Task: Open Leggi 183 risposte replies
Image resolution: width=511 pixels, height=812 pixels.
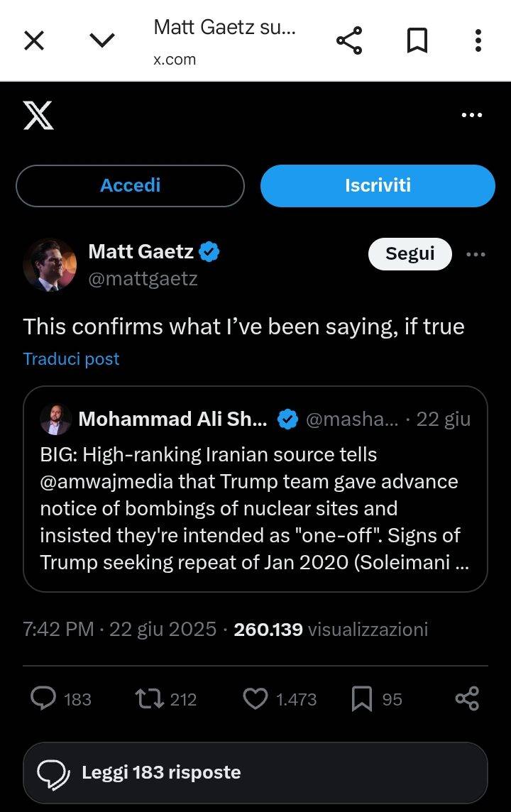Action: pyautogui.click(x=255, y=772)
